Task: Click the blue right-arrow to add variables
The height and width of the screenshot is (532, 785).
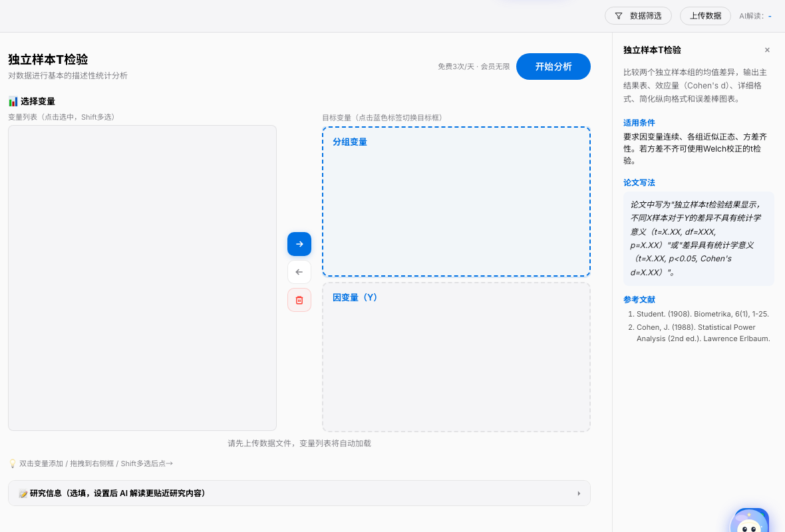Action: pos(299,244)
